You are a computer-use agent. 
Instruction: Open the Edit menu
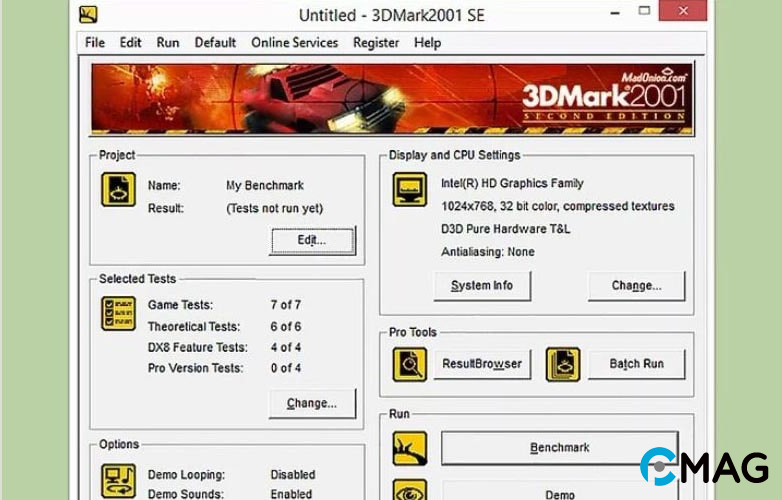[130, 43]
